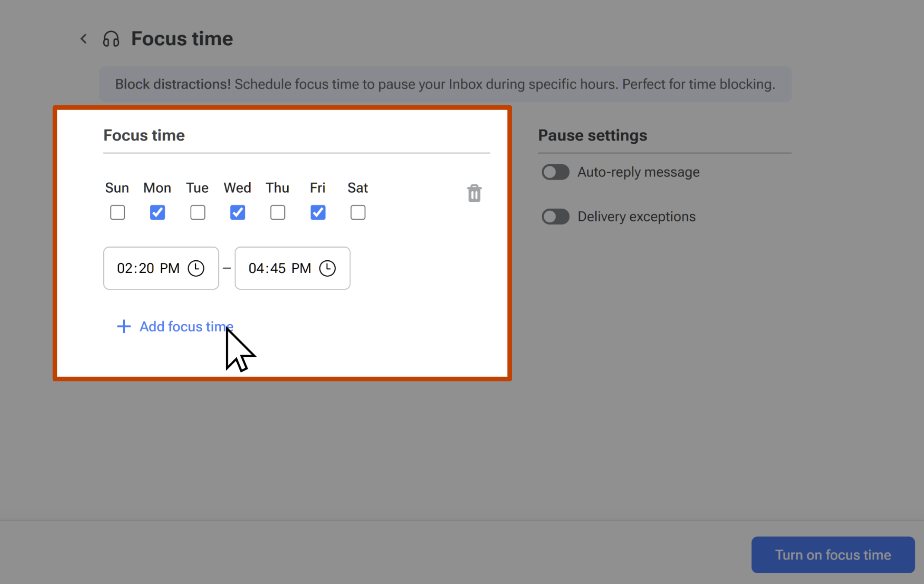This screenshot has width=924, height=584.
Task: Click Add focus time
Action: tap(186, 327)
